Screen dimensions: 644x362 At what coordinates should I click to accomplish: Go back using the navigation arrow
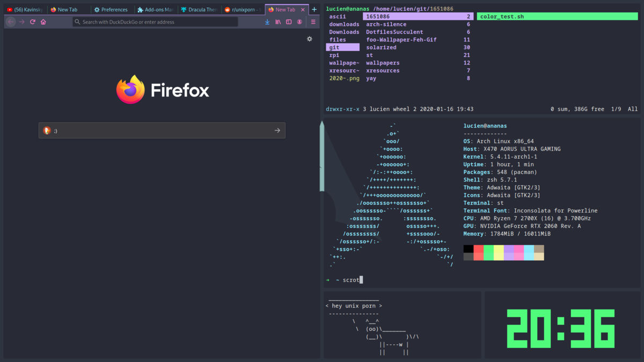[10, 22]
